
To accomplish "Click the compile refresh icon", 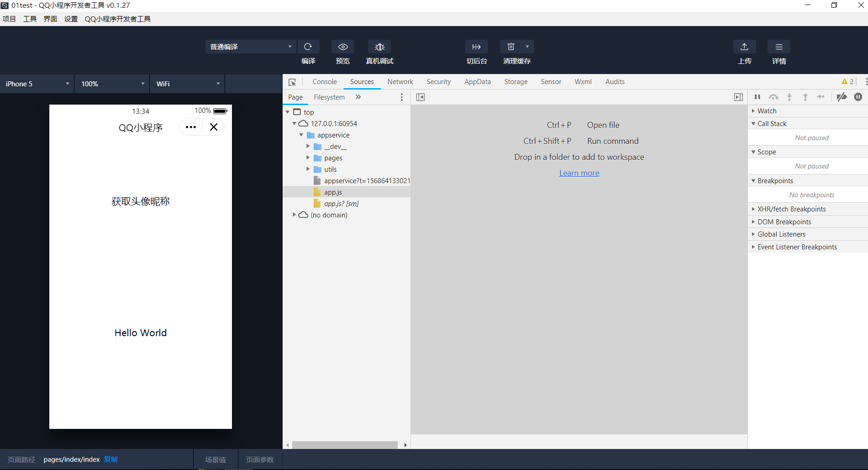I will click(308, 47).
